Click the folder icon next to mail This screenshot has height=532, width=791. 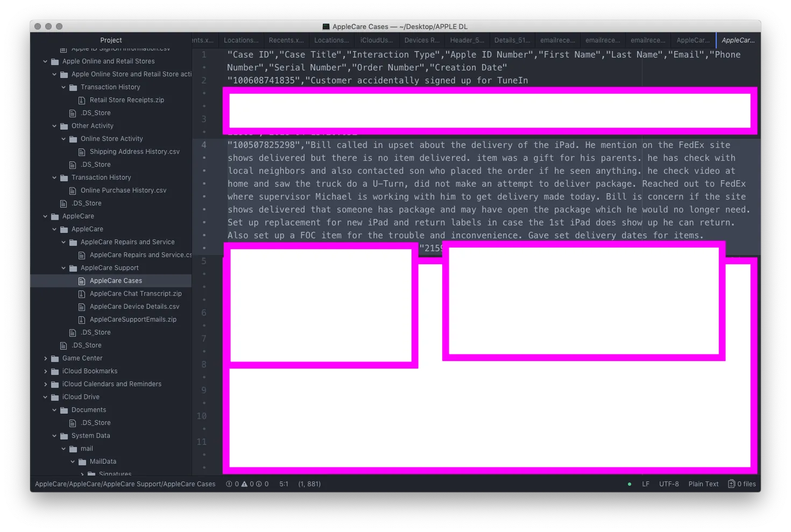(x=73, y=449)
